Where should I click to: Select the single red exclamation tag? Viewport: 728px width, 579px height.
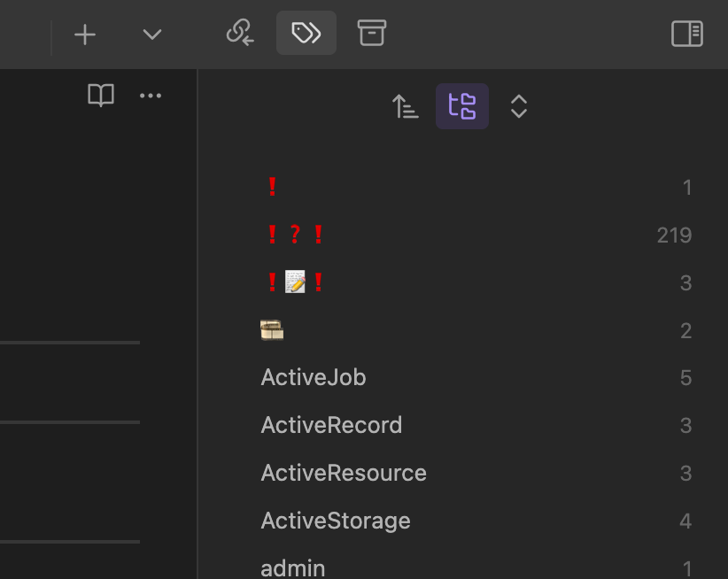coord(273,187)
